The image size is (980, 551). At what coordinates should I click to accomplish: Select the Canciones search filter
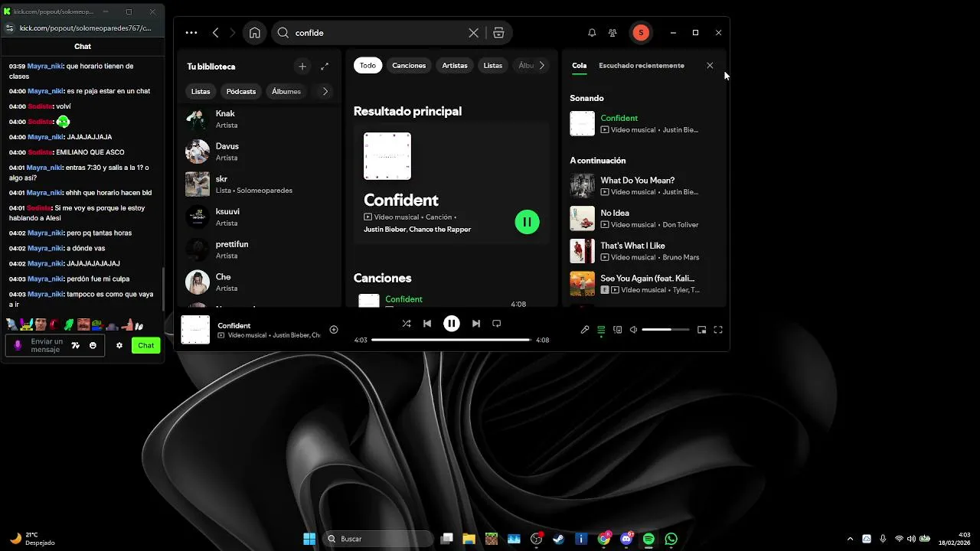[409, 65]
